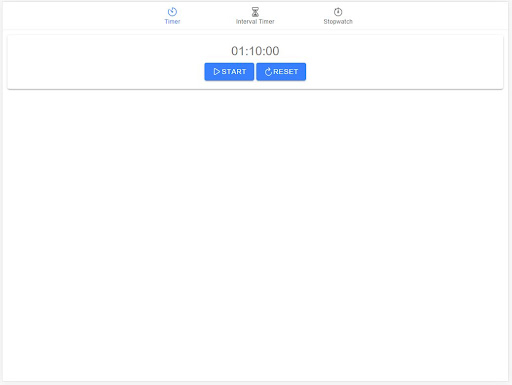The width and height of the screenshot is (512, 385).
Task: Start the countdown with the START button
Action: pos(229,72)
